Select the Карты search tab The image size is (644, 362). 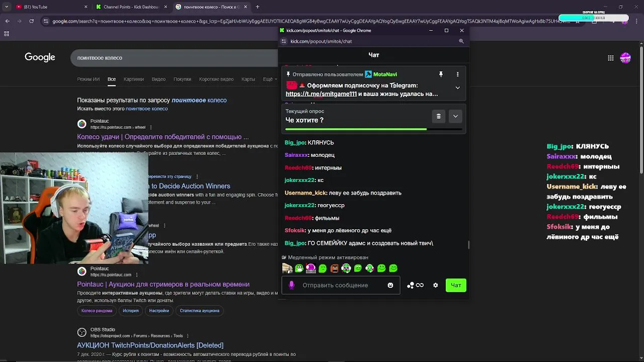click(x=248, y=79)
